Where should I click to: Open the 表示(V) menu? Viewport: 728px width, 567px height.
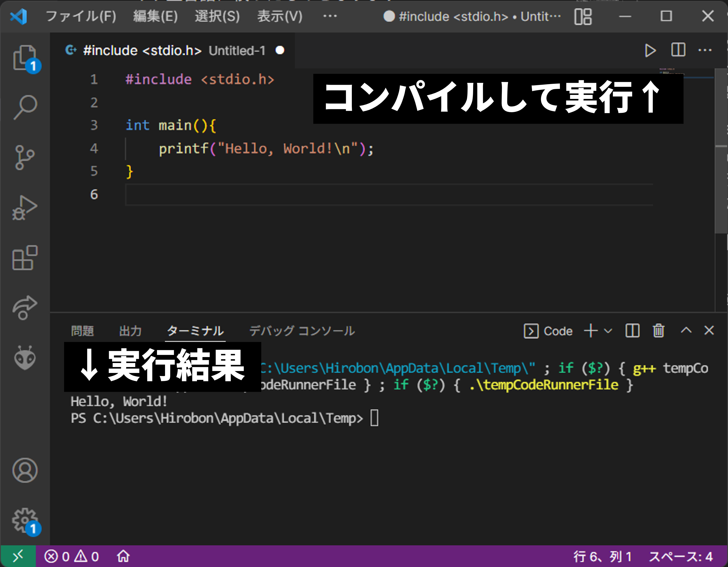pyautogui.click(x=279, y=16)
